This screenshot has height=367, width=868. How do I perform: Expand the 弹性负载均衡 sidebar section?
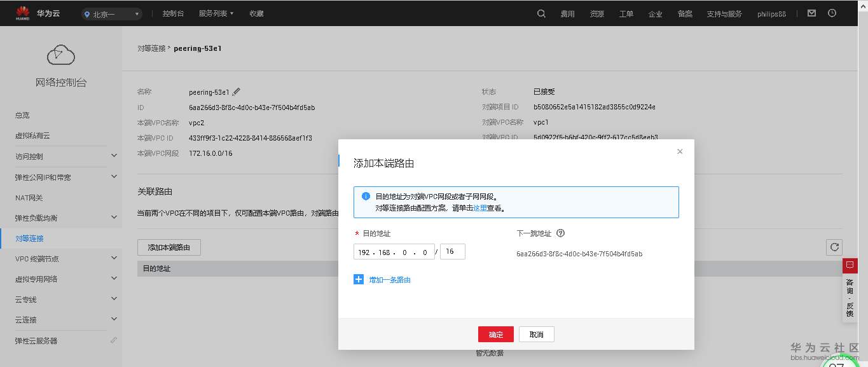(x=114, y=218)
